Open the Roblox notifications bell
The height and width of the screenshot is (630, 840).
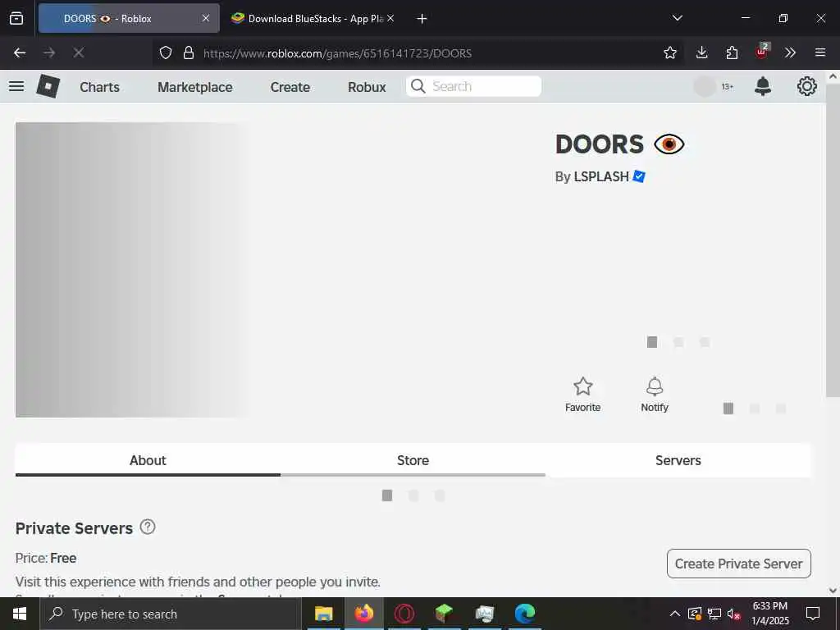tap(762, 86)
